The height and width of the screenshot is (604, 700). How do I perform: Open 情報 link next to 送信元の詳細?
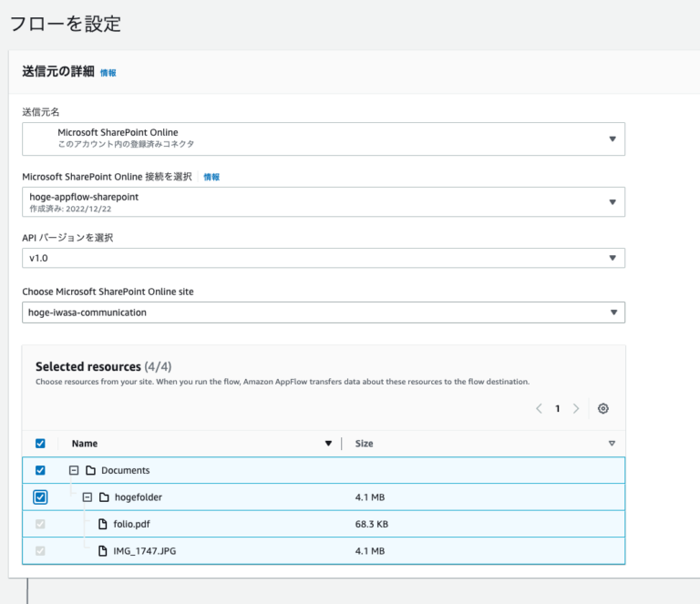coord(108,73)
